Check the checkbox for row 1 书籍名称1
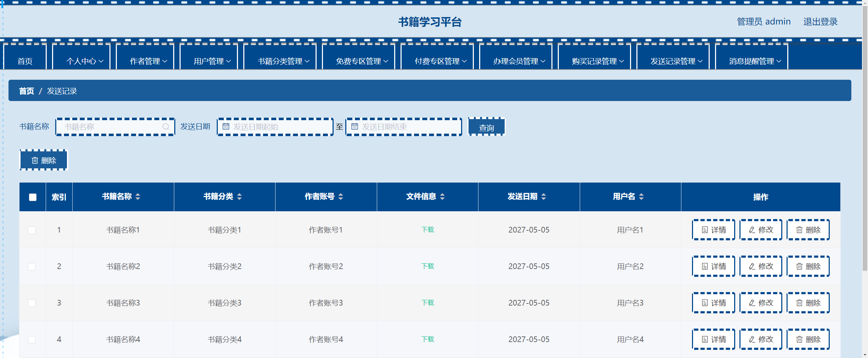868x358 pixels. point(32,230)
